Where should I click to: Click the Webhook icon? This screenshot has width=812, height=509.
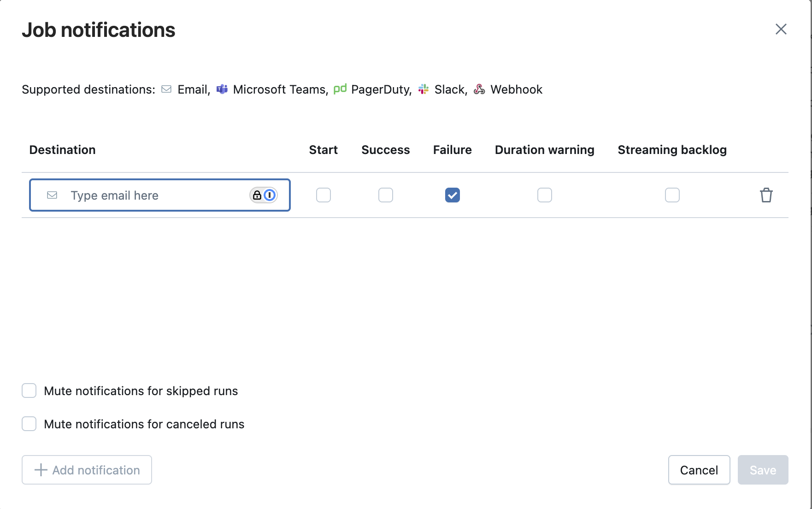(x=479, y=89)
